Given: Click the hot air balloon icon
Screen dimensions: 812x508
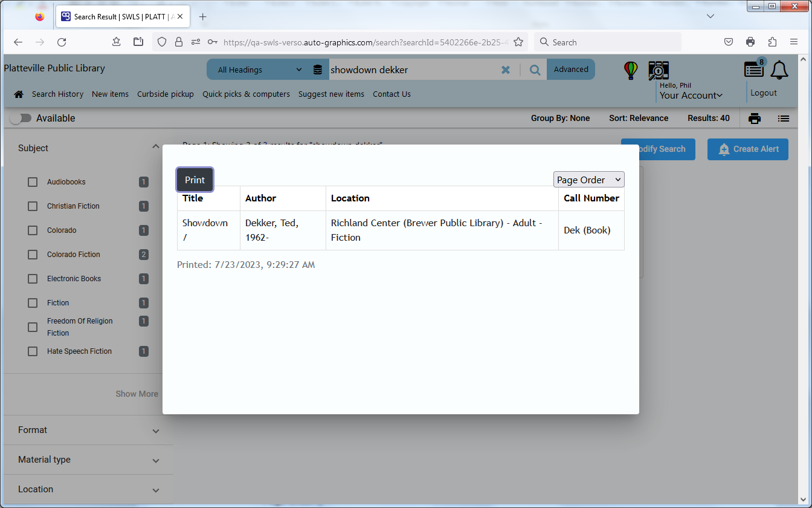Looking at the screenshot, I should [631, 70].
